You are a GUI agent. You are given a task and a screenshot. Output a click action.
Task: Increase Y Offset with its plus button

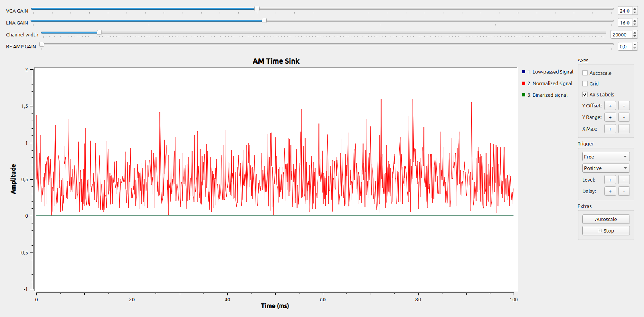click(610, 105)
